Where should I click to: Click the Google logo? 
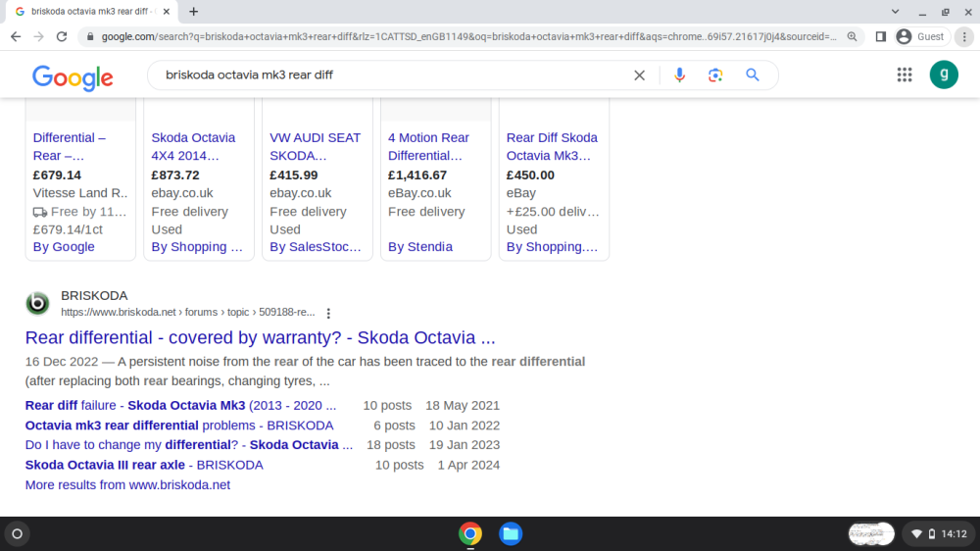73,77
